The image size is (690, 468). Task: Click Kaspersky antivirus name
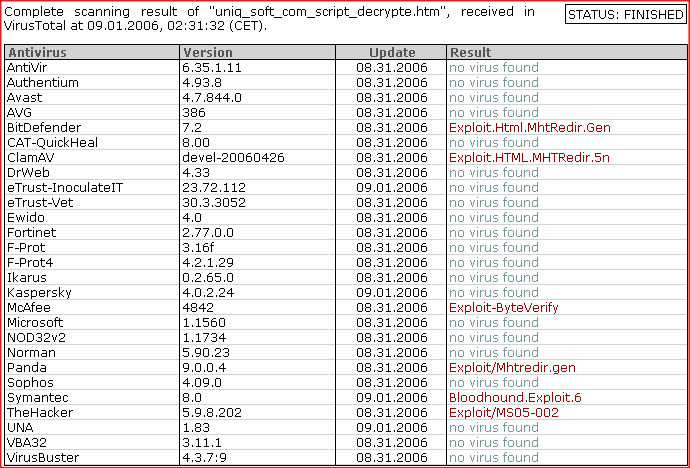pos(39,292)
